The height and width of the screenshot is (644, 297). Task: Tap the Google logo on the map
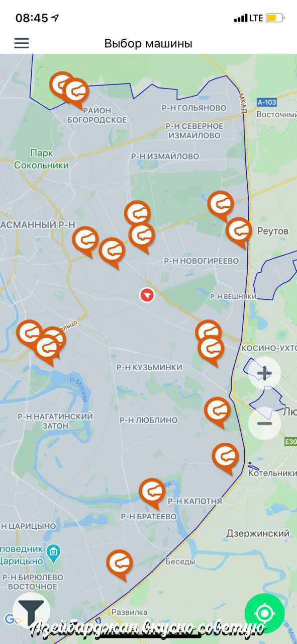(15, 619)
